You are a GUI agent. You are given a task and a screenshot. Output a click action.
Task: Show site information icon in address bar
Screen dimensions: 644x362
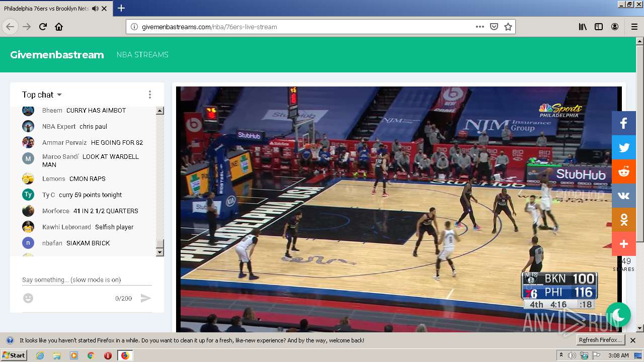click(134, 27)
